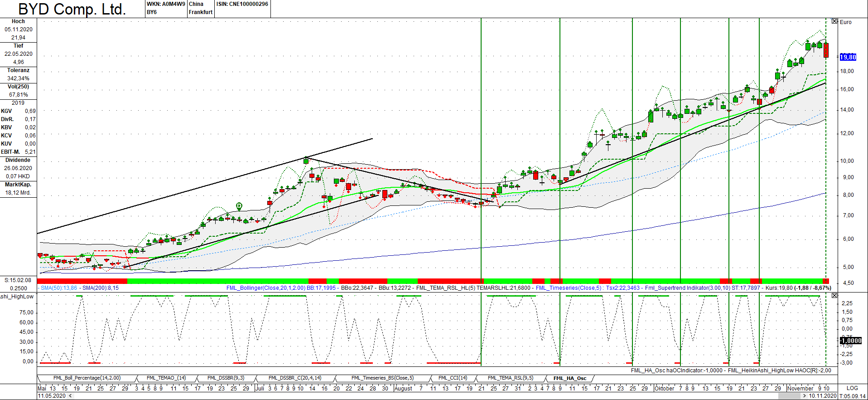Click the Toleranz value 342,34%

[x=19, y=78]
